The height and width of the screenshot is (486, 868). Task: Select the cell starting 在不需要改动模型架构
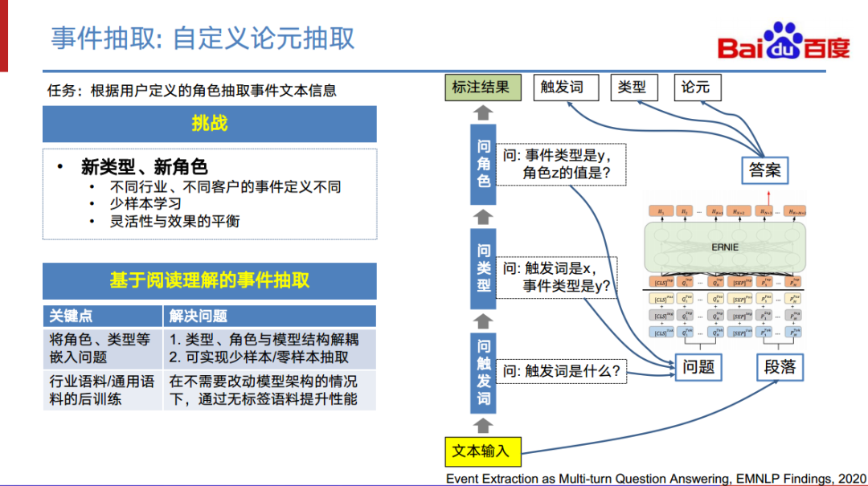click(x=269, y=390)
